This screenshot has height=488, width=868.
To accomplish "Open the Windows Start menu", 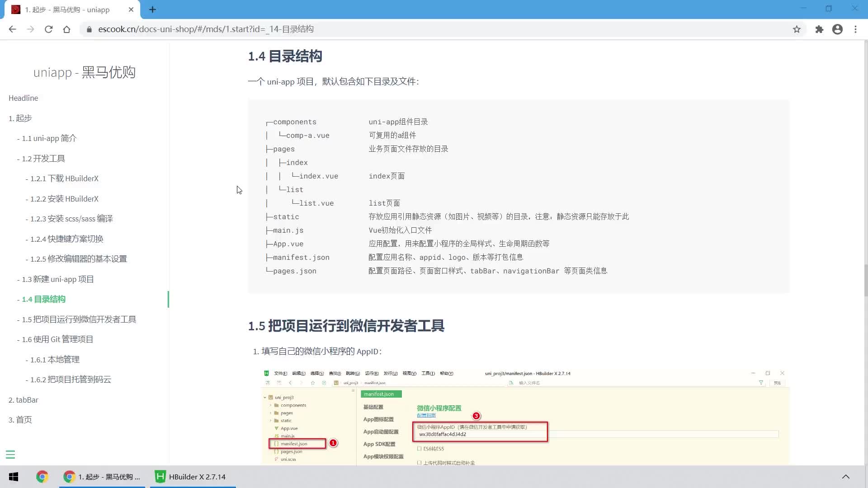I will (x=14, y=477).
